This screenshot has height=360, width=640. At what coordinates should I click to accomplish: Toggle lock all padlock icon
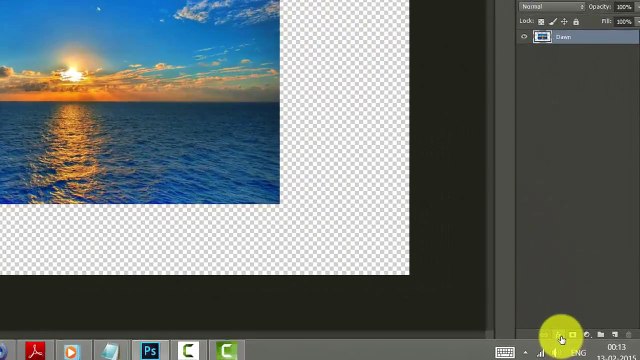576,22
